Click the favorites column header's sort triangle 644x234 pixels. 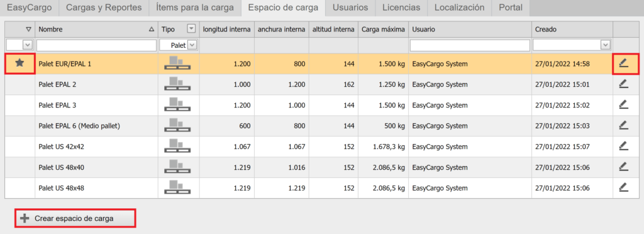point(28,29)
